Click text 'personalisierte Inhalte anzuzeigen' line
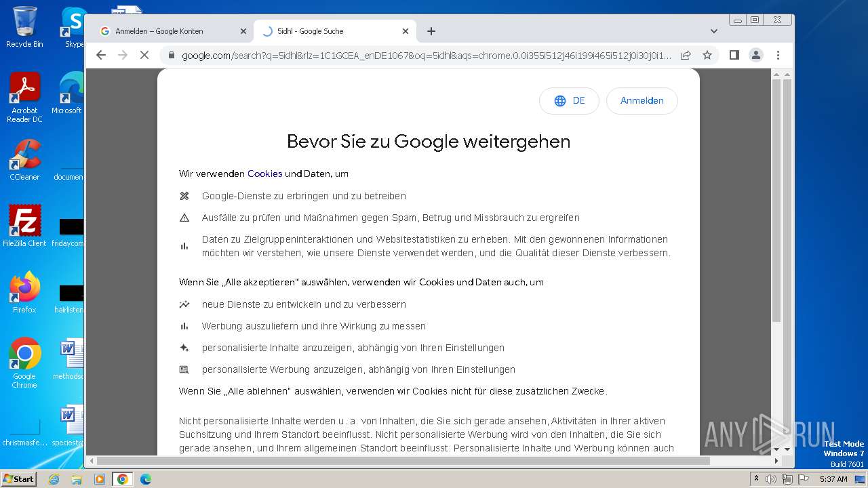 (353, 348)
